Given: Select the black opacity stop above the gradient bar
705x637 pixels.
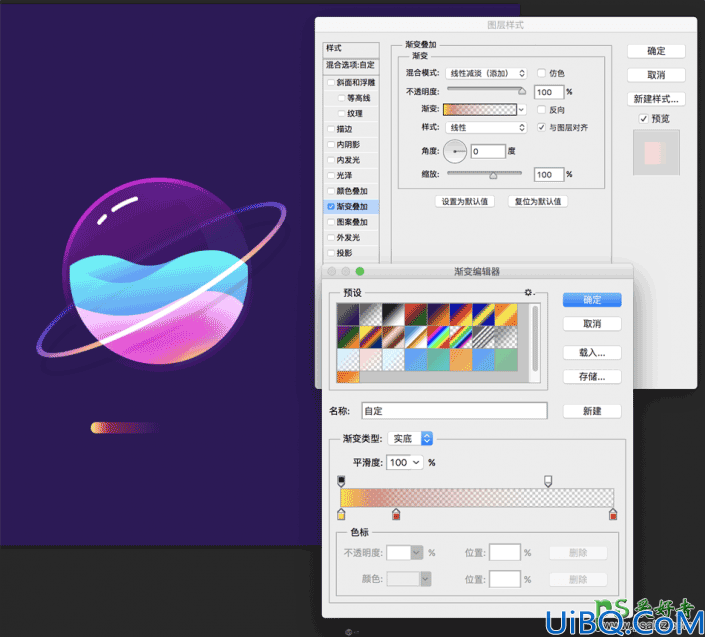Looking at the screenshot, I should click(341, 481).
